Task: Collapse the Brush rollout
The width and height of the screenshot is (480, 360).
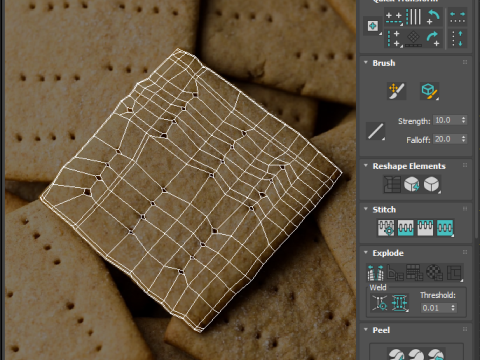Action: pos(366,63)
